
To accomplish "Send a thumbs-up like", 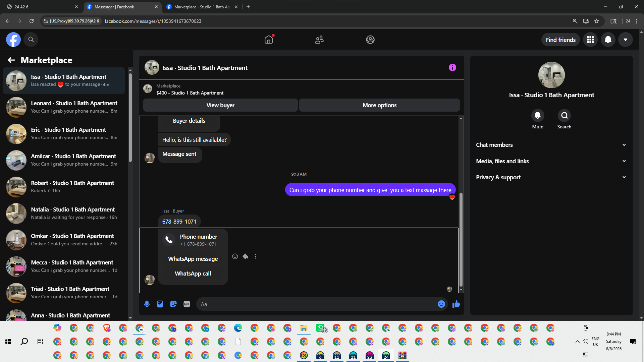I will point(456,304).
